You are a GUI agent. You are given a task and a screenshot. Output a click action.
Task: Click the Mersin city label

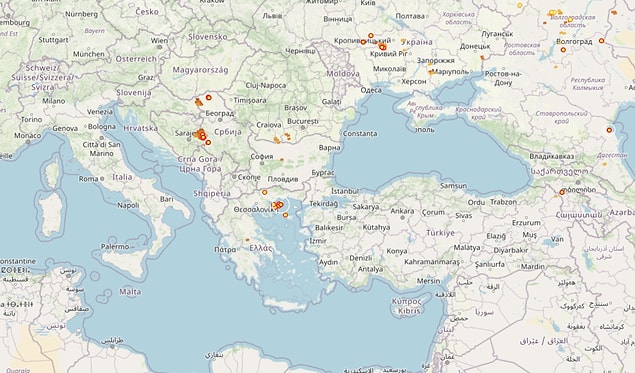[428, 281]
